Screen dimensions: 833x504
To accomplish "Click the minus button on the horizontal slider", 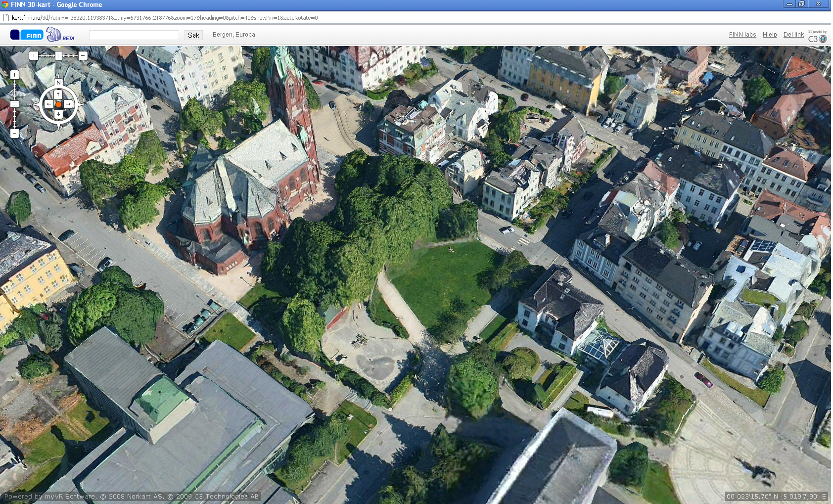I will (x=83, y=56).
